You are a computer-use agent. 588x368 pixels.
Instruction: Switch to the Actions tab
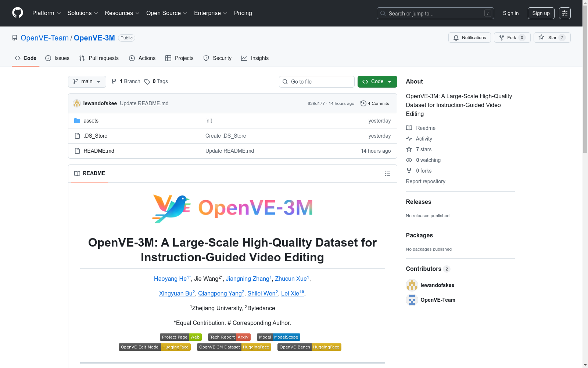coord(142,58)
